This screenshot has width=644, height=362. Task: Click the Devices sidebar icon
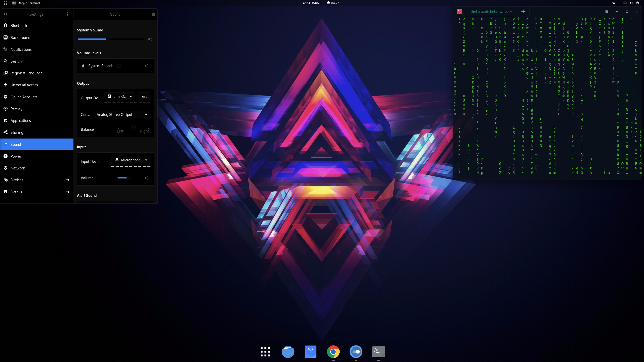[x=6, y=180]
